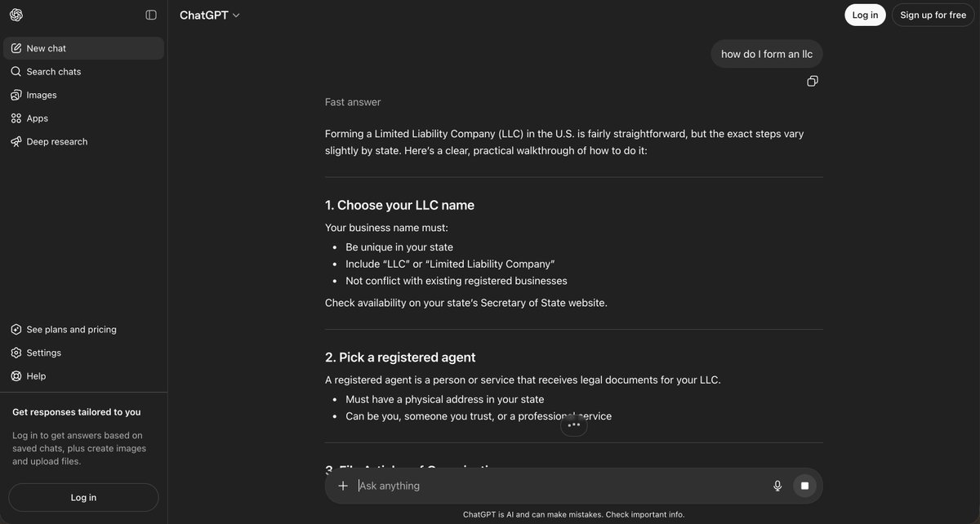Open the ChatGPT model selector dropdown
The width and height of the screenshot is (980, 524).
[210, 15]
